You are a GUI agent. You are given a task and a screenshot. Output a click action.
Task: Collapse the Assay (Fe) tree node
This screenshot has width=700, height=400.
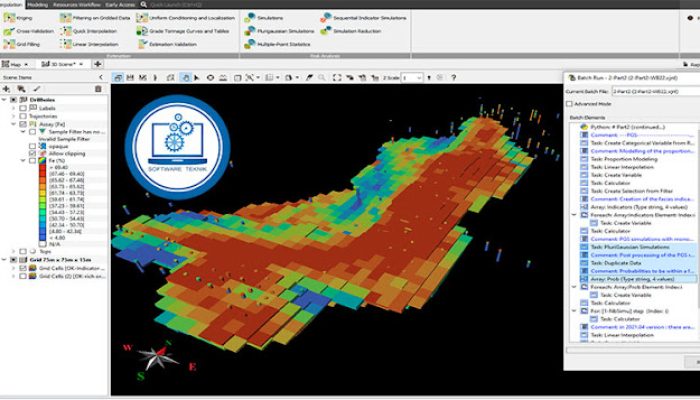tap(13, 124)
